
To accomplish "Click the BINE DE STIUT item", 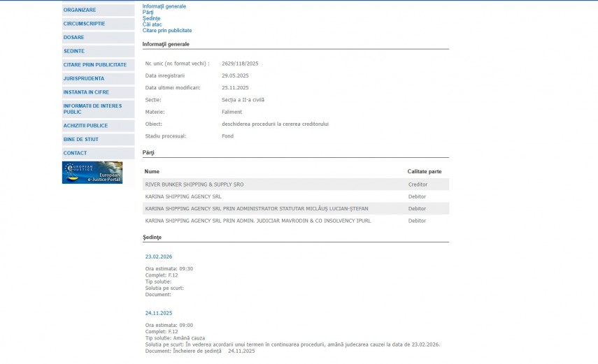I will [81, 139].
